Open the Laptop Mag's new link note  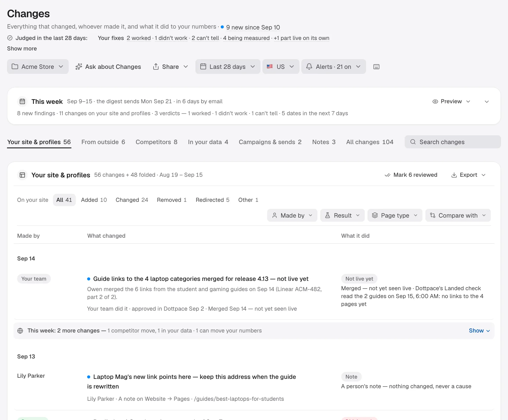click(192, 381)
